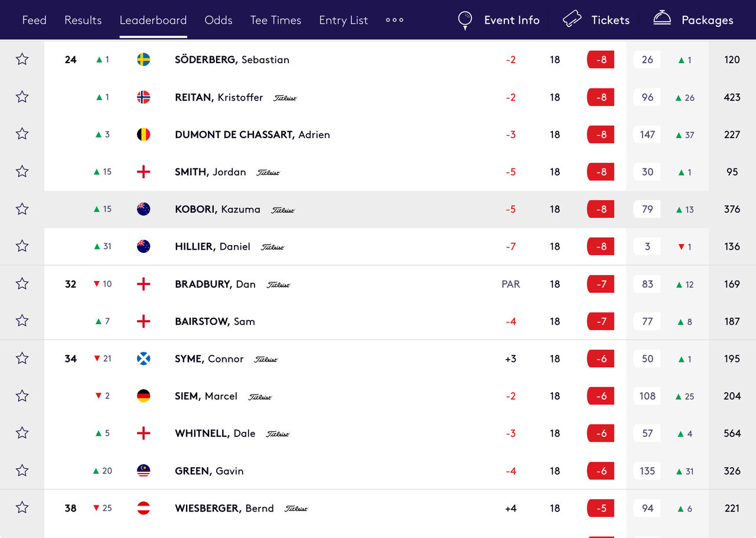Click the red -8 total score badge for Reitan

(601, 97)
